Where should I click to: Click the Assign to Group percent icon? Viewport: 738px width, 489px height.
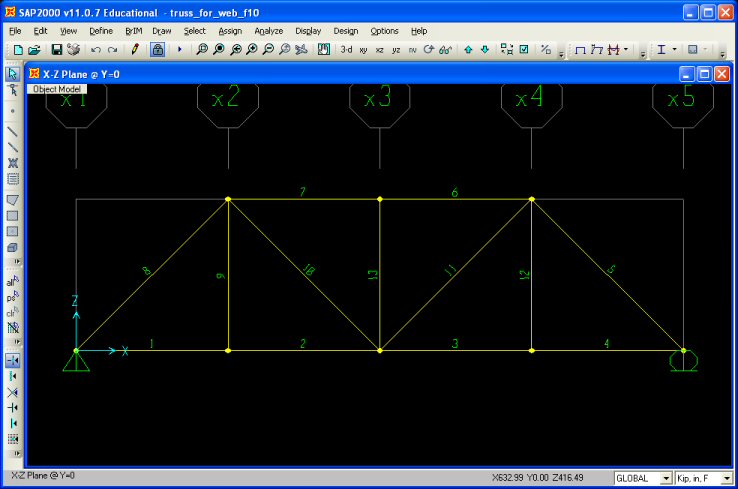(x=546, y=49)
